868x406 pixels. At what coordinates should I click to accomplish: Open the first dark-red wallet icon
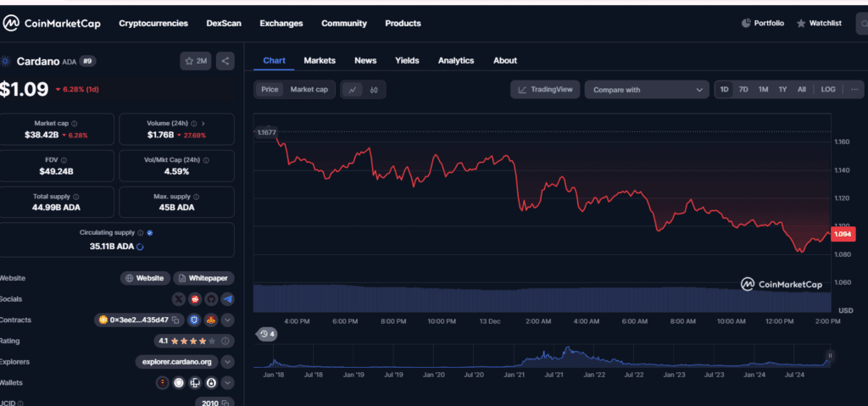click(162, 383)
